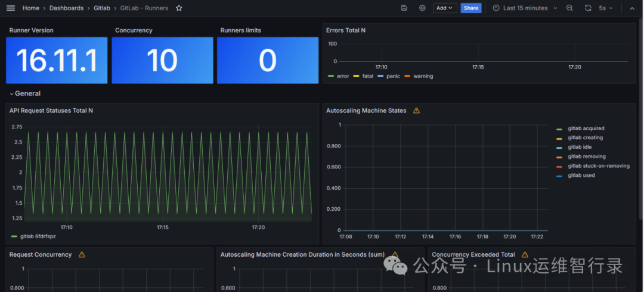Open Concurrency Exceeded Total warning icon
Image resolution: width=644 pixels, height=292 pixels.
click(x=525, y=254)
